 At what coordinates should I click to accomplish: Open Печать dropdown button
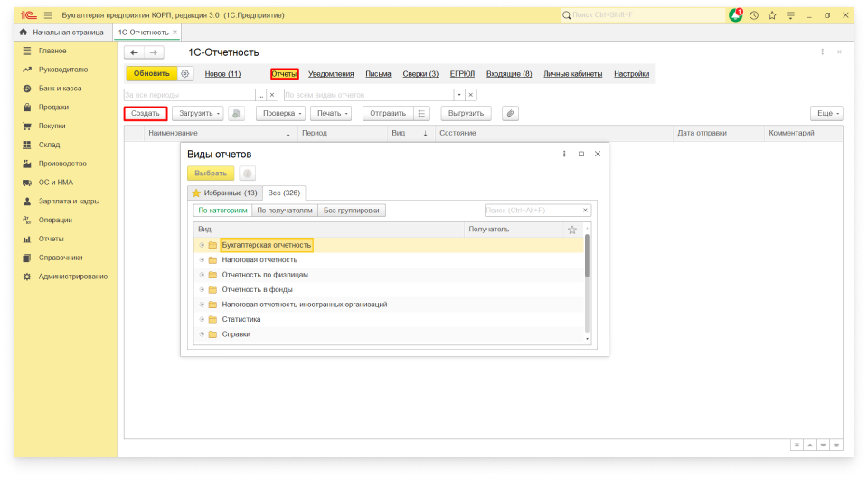(331, 113)
